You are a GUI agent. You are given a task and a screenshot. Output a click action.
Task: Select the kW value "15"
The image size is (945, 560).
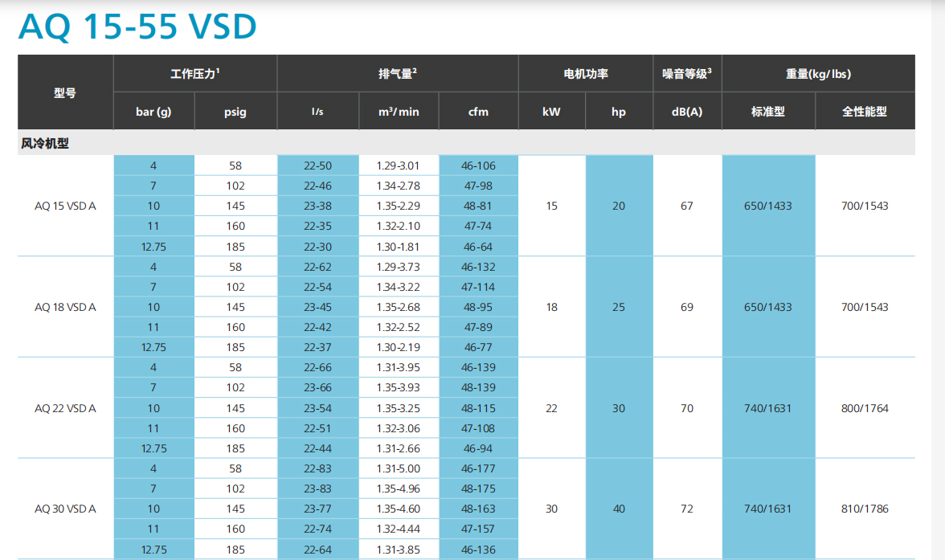coord(551,206)
